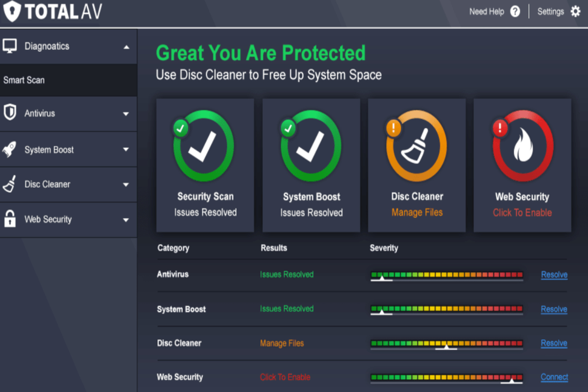The image size is (588, 392).
Task: Click the orange warning badge on Disc Cleaner card
Action: point(394,128)
